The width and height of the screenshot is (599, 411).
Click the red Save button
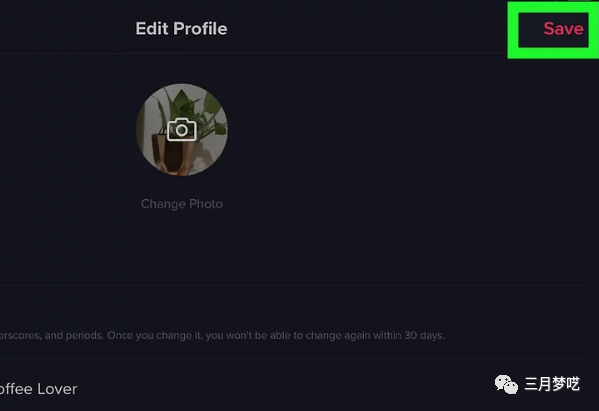click(563, 29)
